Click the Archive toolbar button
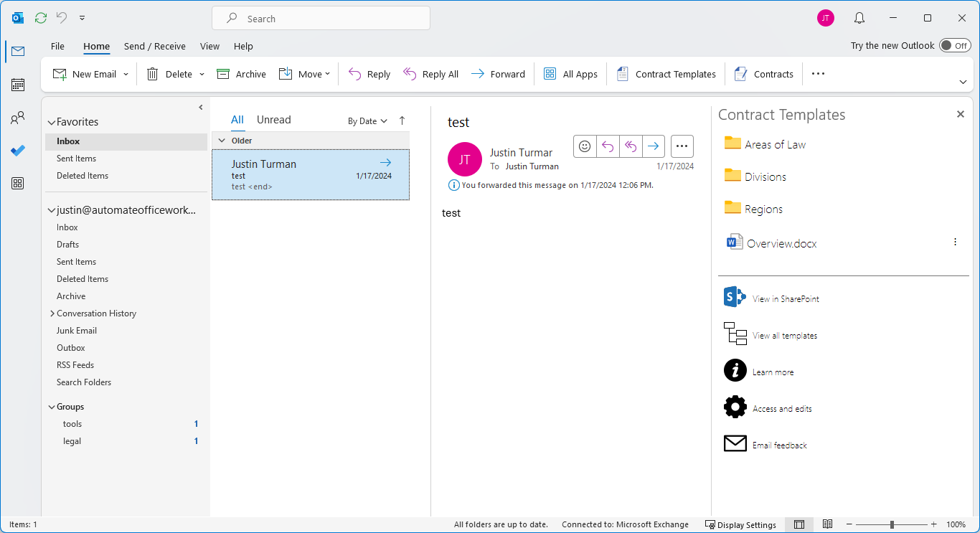This screenshot has height=533, width=980. [242, 74]
